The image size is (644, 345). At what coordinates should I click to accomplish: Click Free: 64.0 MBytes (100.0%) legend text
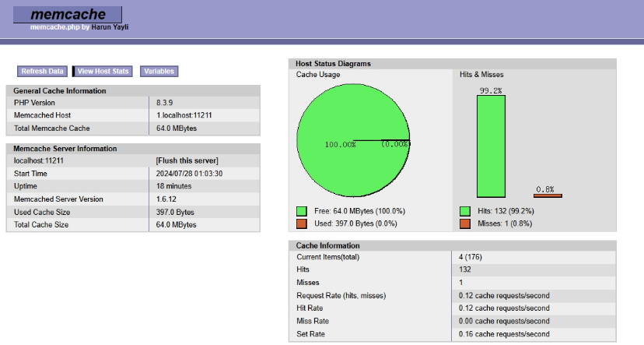click(x=360, y=211)
